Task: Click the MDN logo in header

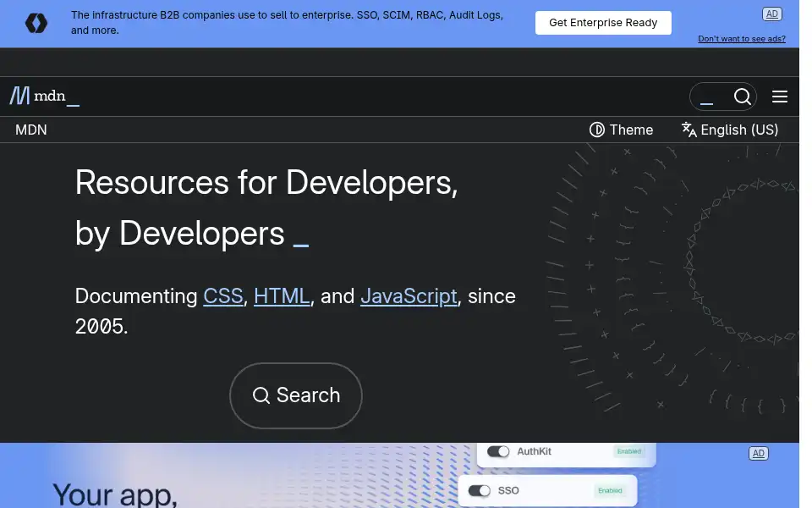Action: (x=45, y=96)
